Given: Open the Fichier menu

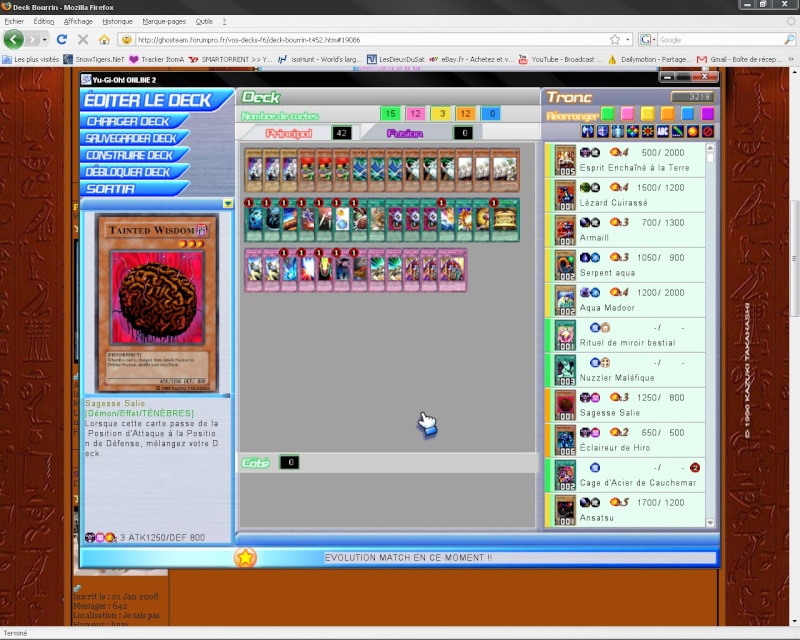Looking at the screenshot, I should click(14, 21).
